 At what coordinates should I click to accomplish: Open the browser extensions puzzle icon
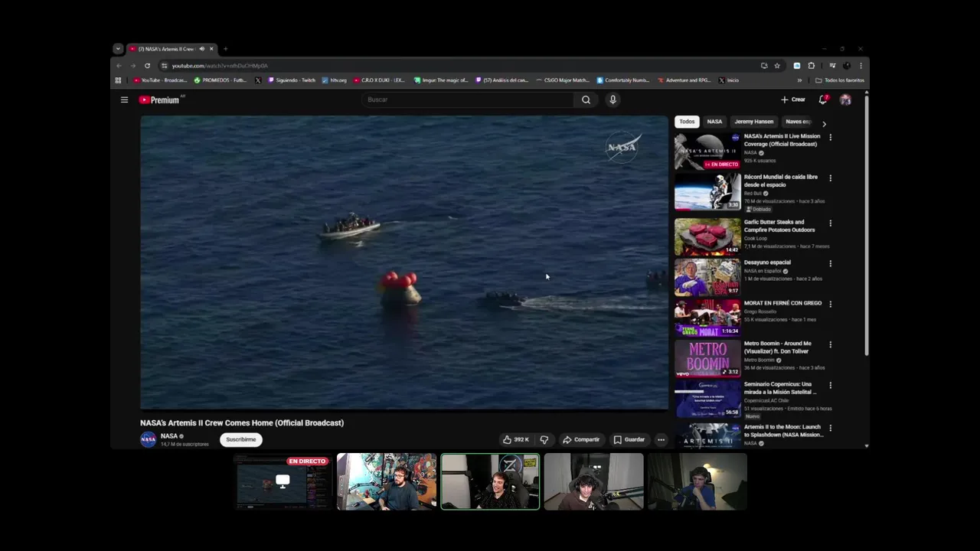(812, 66)
